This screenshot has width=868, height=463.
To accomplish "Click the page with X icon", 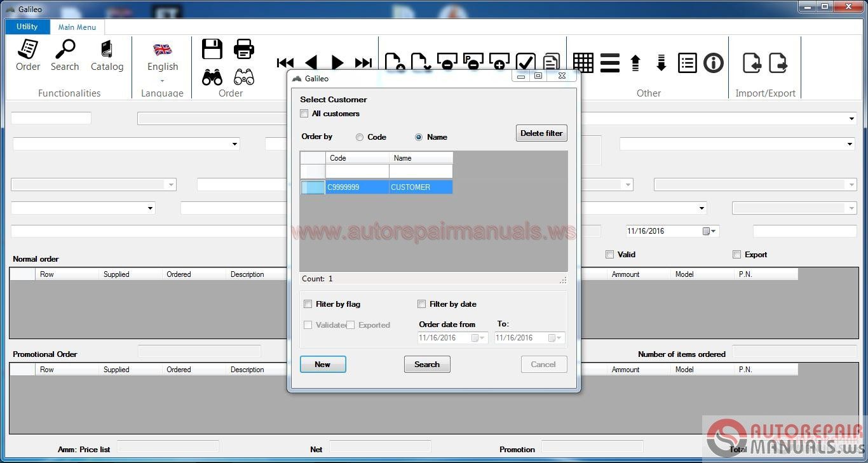I will click(x=421, y=61).
